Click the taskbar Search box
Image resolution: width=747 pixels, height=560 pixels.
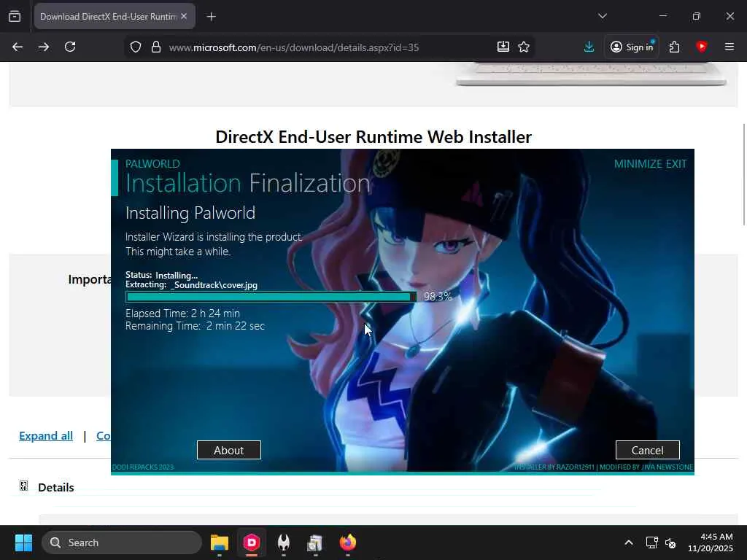click(x=122, y=542)
